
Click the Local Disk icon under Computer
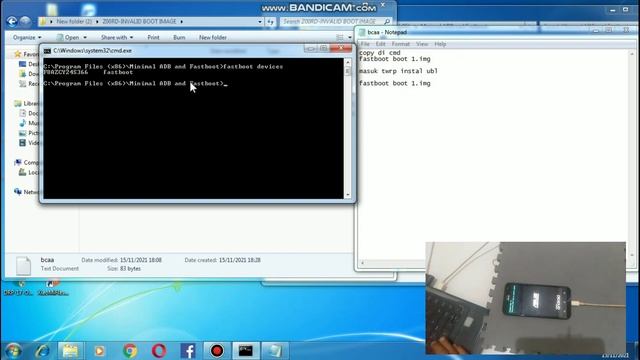[x=22, y=172]
